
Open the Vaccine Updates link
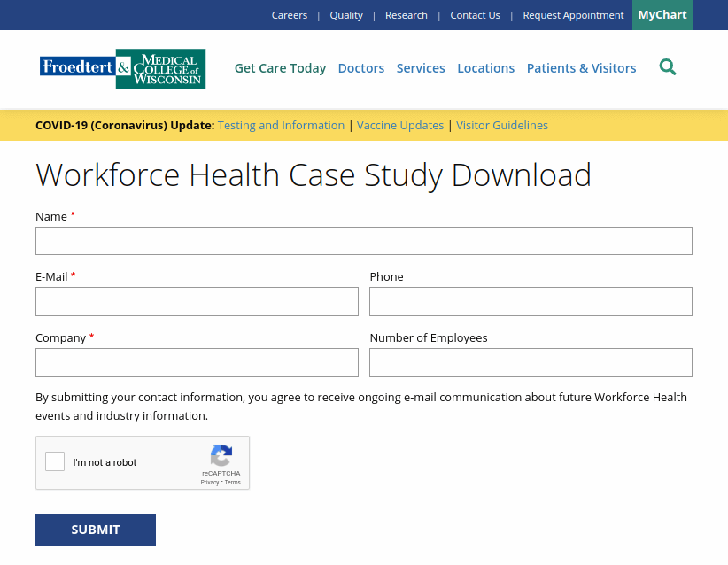tap(400, 126)
